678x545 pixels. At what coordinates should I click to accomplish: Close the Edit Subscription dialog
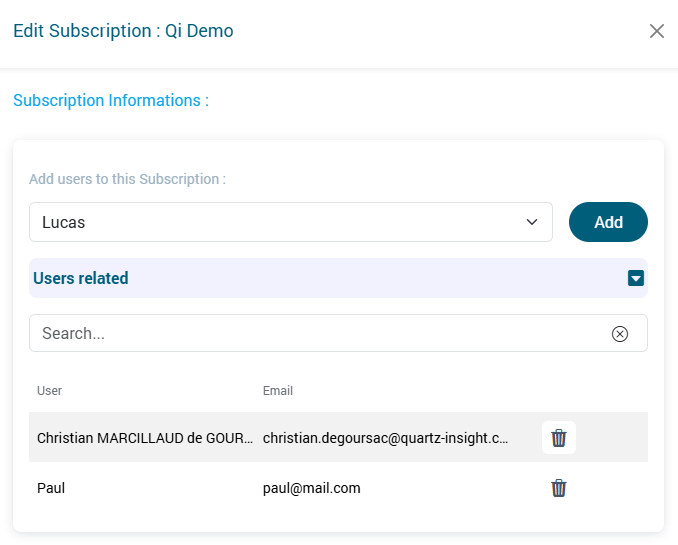coord(657,31)
